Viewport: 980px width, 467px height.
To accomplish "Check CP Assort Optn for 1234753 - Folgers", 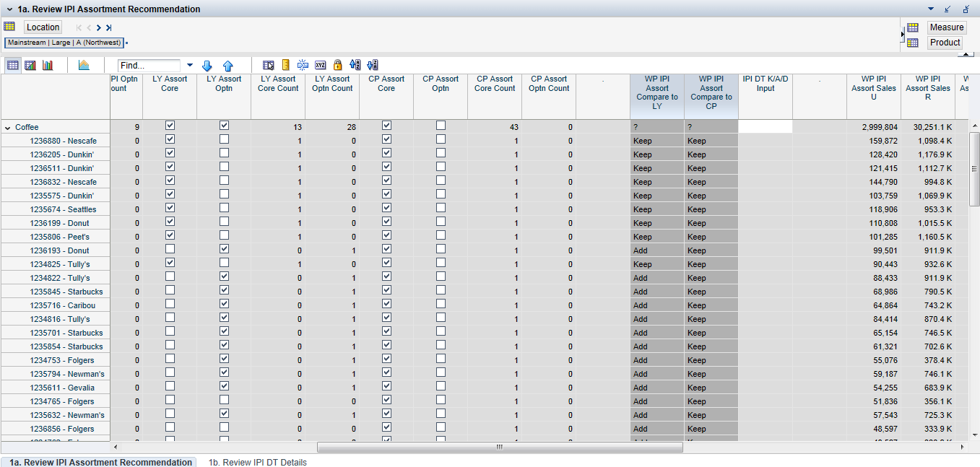I will [441, 359].
